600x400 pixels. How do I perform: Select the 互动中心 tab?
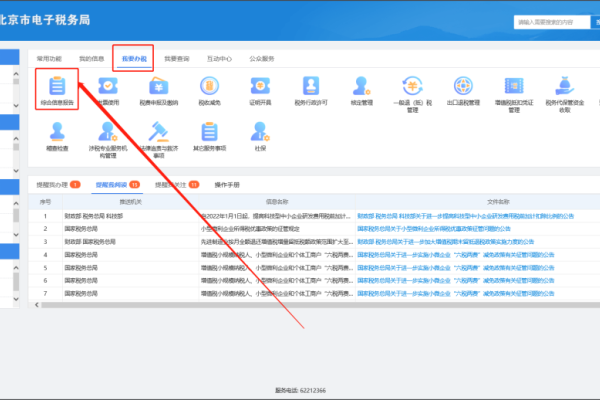coord(219,59)
